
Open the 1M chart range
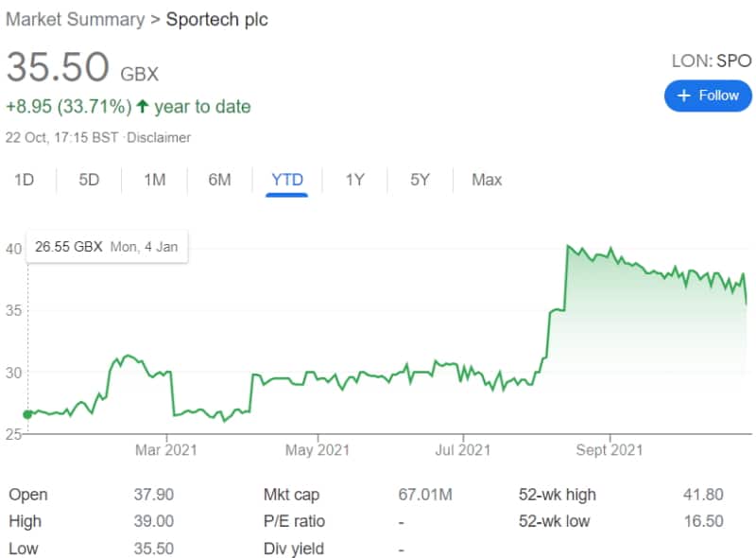click(x=155, y=180)
